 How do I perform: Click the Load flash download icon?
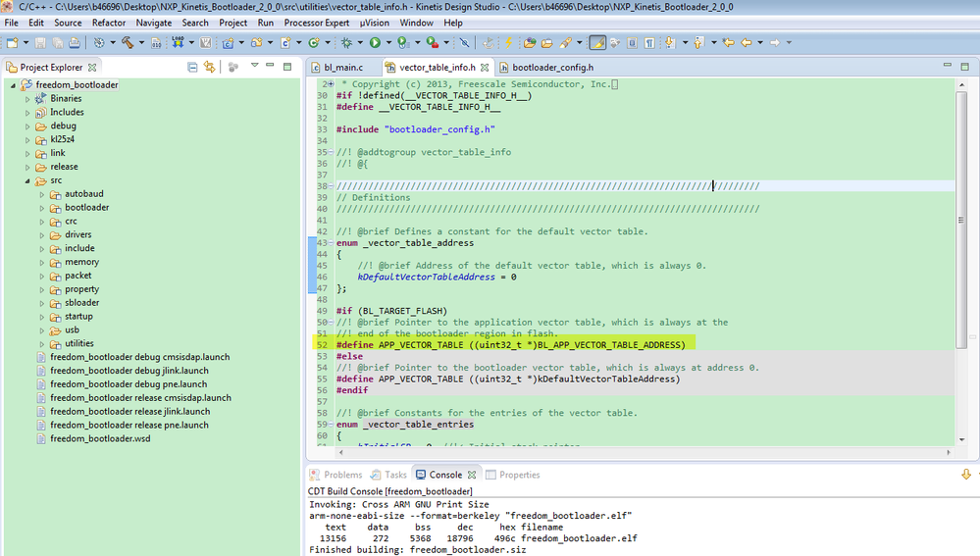tap(179, 42)
